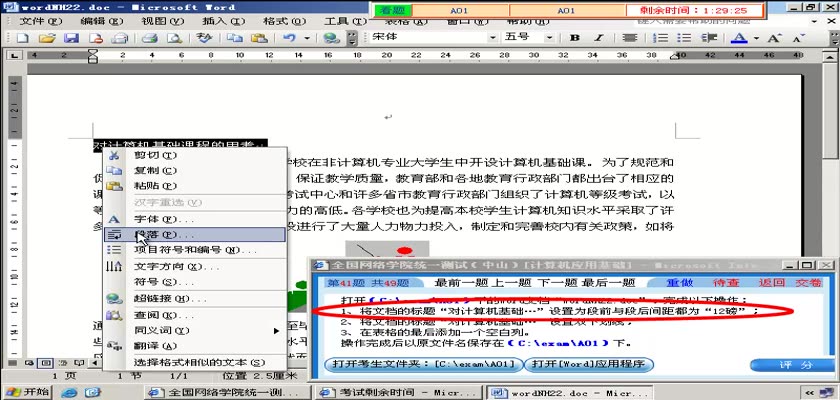Choose 文字方向 in the context menu
This screenshot has width=840, height=400.
(x=195, y=266)
